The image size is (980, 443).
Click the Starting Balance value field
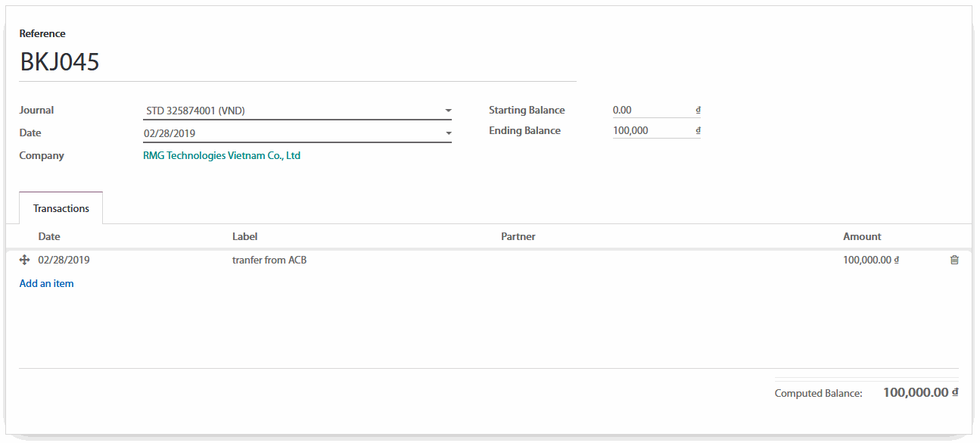(x=651, y=110)
